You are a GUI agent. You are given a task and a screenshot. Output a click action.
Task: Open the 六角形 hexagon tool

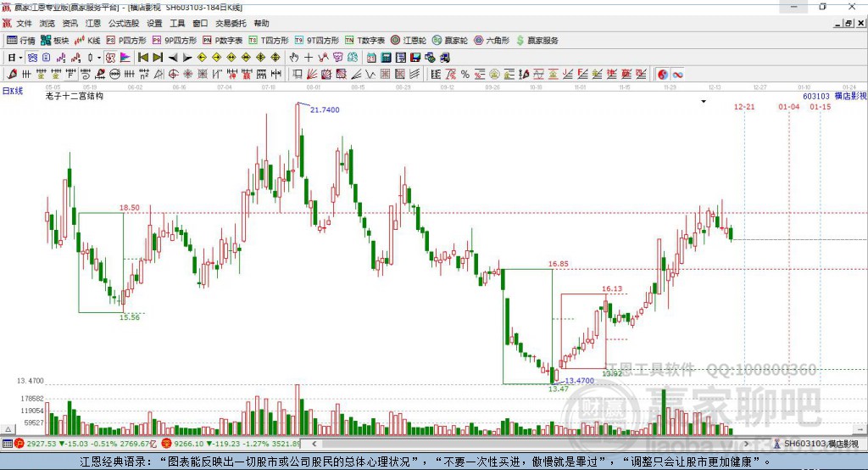tap(492, 41)
